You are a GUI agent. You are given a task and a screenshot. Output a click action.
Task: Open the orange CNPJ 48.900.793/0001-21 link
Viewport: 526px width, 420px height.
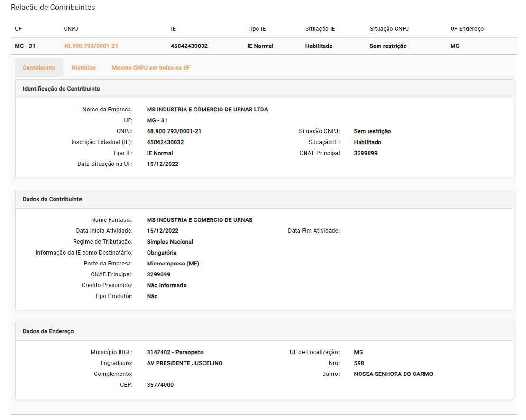(x=91, y=46)
